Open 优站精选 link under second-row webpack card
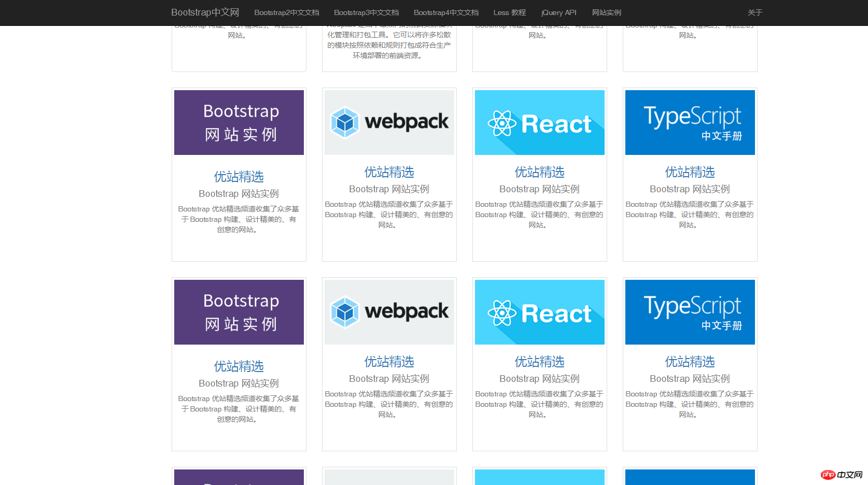This screenshot has height=485, width=868. (389, 172)
